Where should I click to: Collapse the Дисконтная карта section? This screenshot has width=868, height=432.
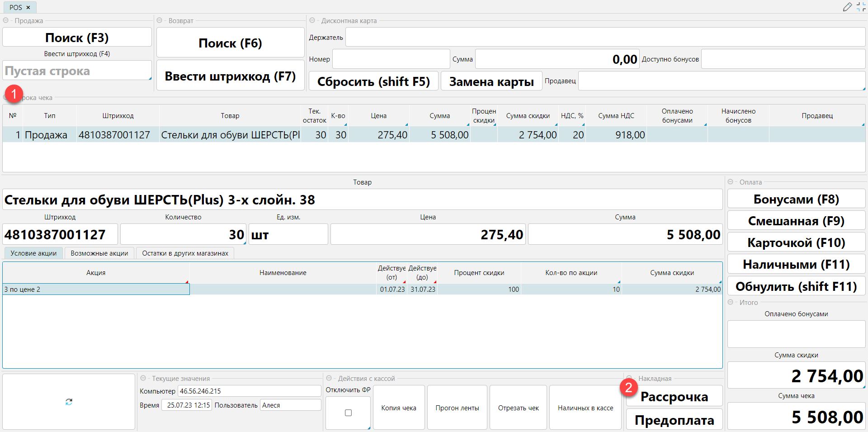pyautogui.click(x=312, y=20)
